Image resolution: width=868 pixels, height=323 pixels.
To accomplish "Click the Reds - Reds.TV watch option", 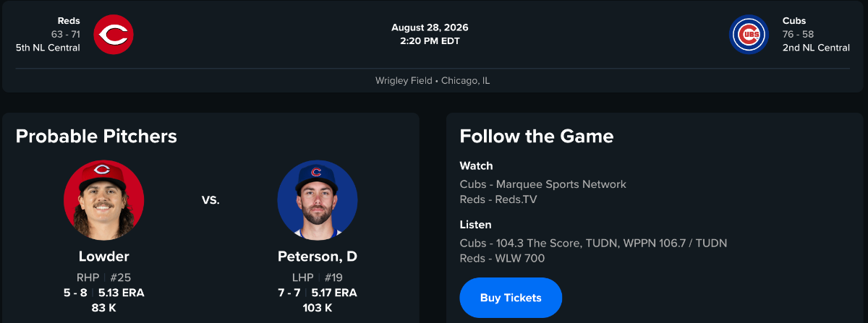I will [x=498, y=199].
